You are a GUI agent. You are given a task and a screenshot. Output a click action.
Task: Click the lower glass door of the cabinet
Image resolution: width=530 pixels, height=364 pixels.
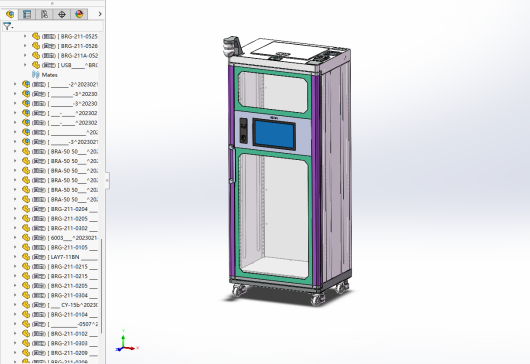tap(273, 216)
